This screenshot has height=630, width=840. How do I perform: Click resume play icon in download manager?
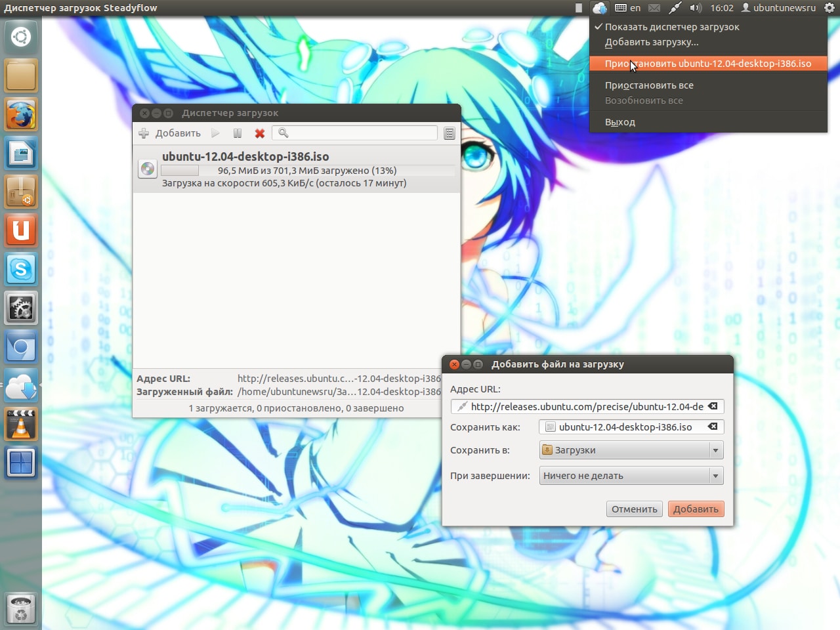(215, 133)
